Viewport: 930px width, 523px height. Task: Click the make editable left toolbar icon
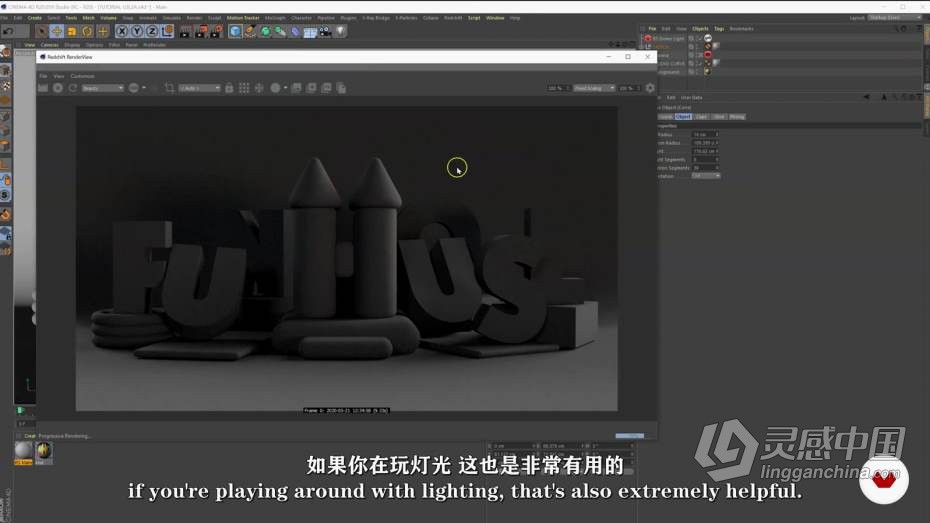click(5, 53)
